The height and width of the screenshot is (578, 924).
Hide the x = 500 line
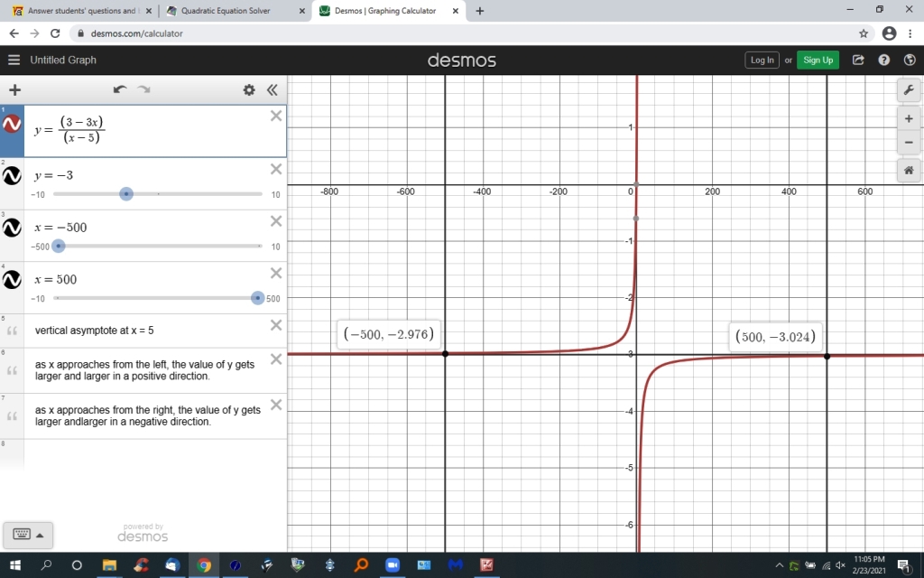12,280
